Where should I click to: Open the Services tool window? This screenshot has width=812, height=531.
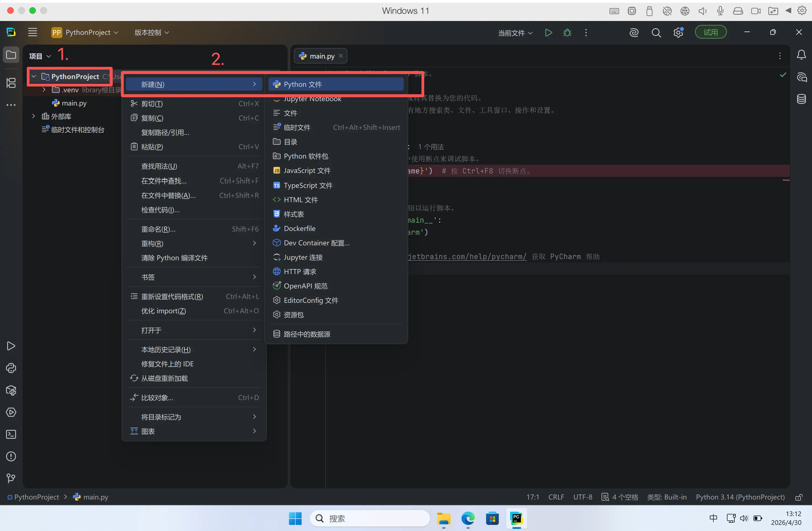pos(11,412)
